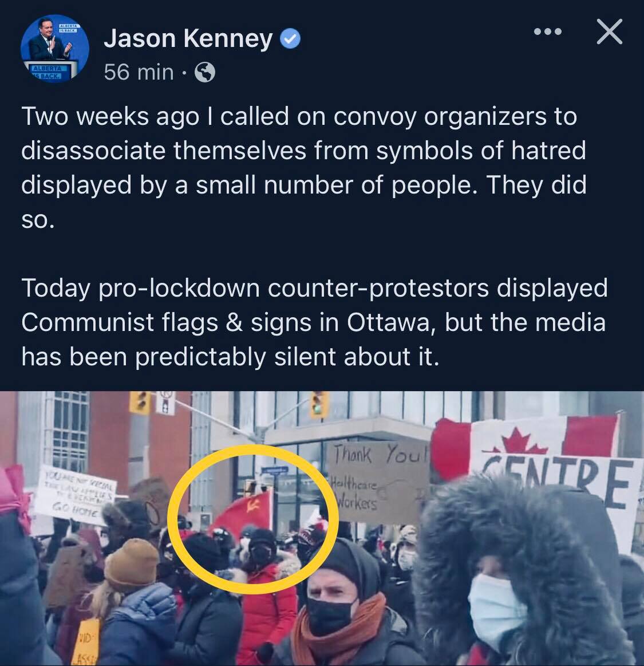This screenshot has height=666, width=644.
Task: Click the globe public audience icon
Action: click(205, 72)
